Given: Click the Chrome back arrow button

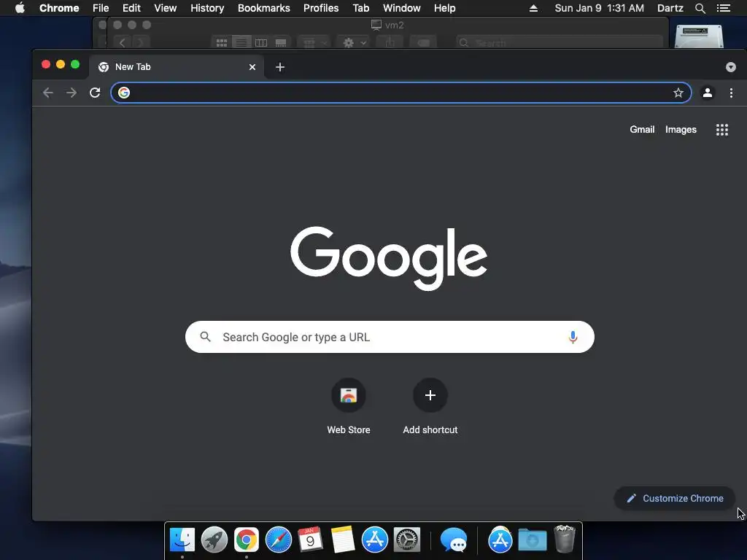Looking at the screenshot, I should 47,93.
